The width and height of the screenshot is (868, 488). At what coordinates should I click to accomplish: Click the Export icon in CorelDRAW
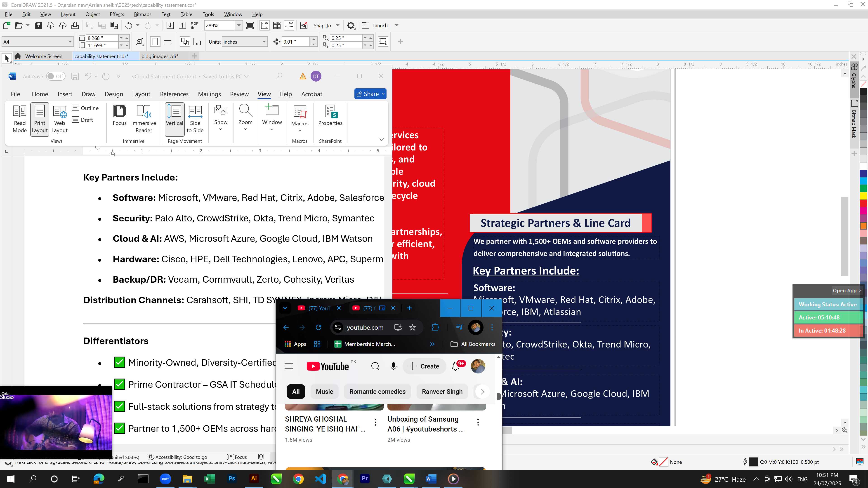pos(182,25)
